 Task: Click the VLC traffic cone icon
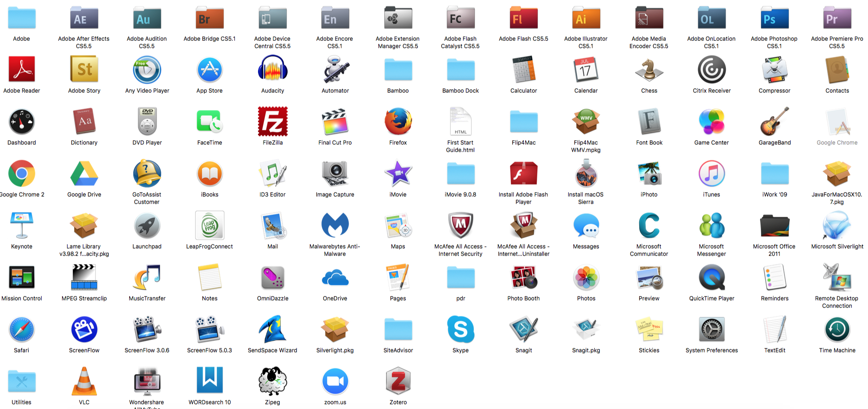point(84,381)
